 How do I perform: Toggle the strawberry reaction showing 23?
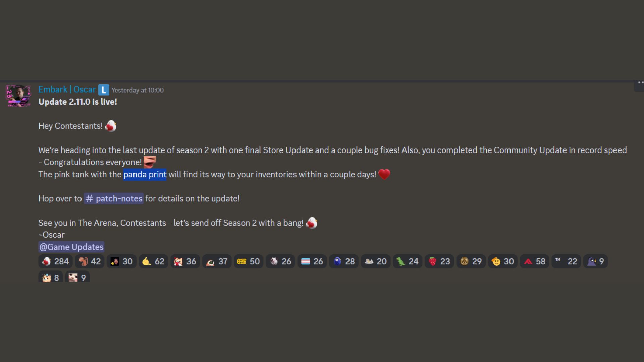tap(439, 261)
